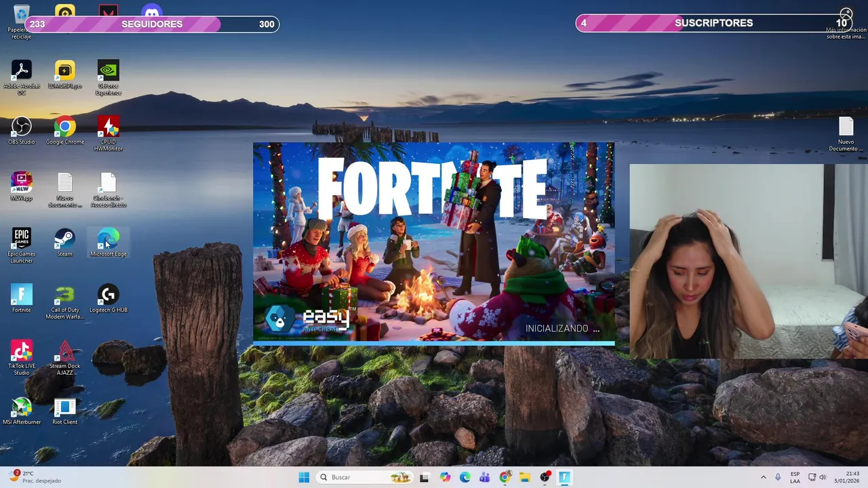This screenshot has height=488, width=868.
Task: Open File Explorer from the taskbar
Action: click(x=525, y=477)
